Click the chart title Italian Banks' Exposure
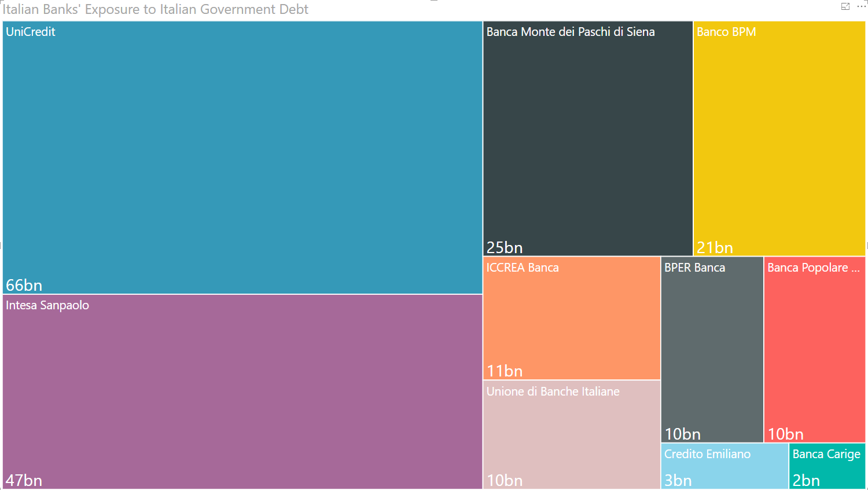868x490 pixels. coord(155,9)
